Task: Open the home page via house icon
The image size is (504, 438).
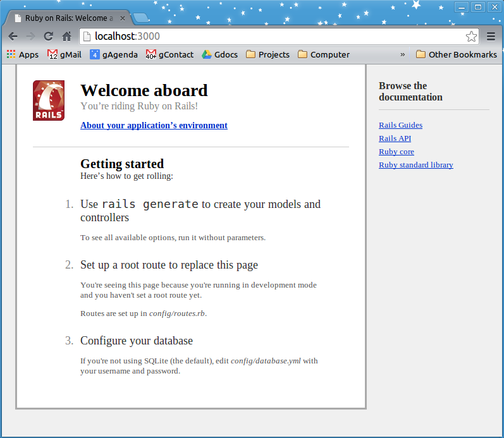Action: [66, 36]
